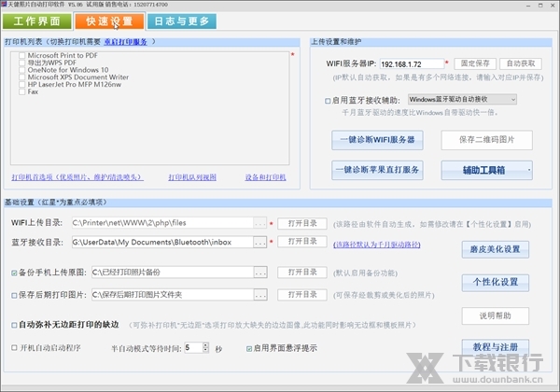Open the 日志与更多 tab
The height and width of the screenshot is (392, 560).
click(x=182, y=21)
